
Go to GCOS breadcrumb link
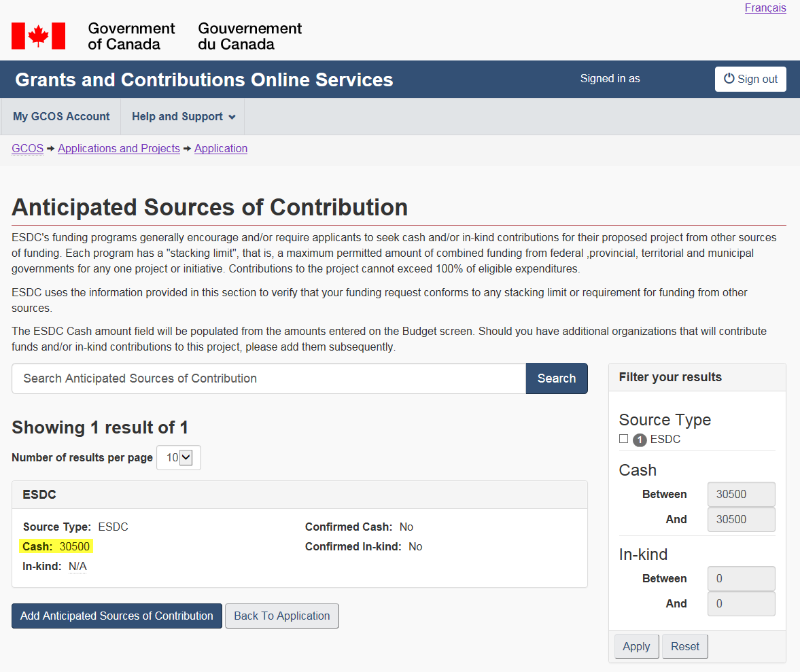[27, 148]
